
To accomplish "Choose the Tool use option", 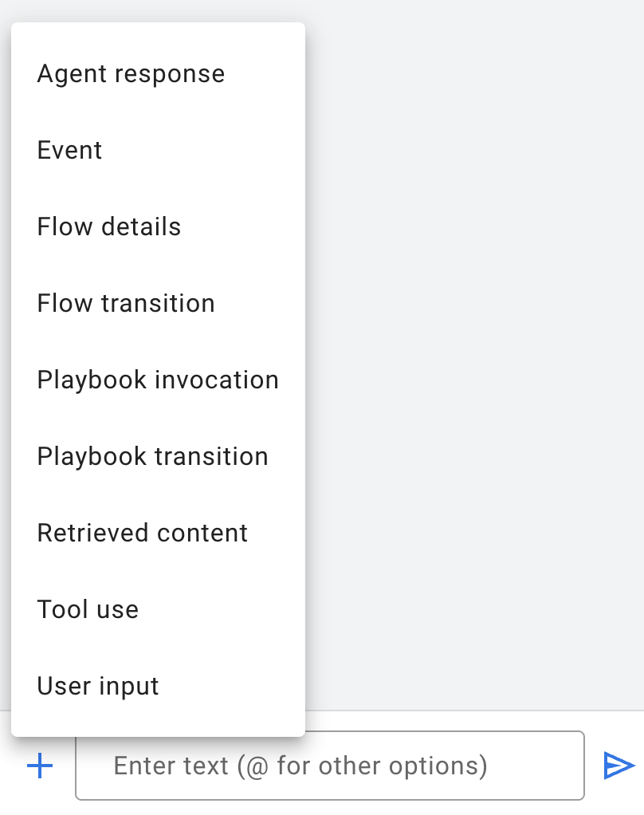I will [88, 610].
